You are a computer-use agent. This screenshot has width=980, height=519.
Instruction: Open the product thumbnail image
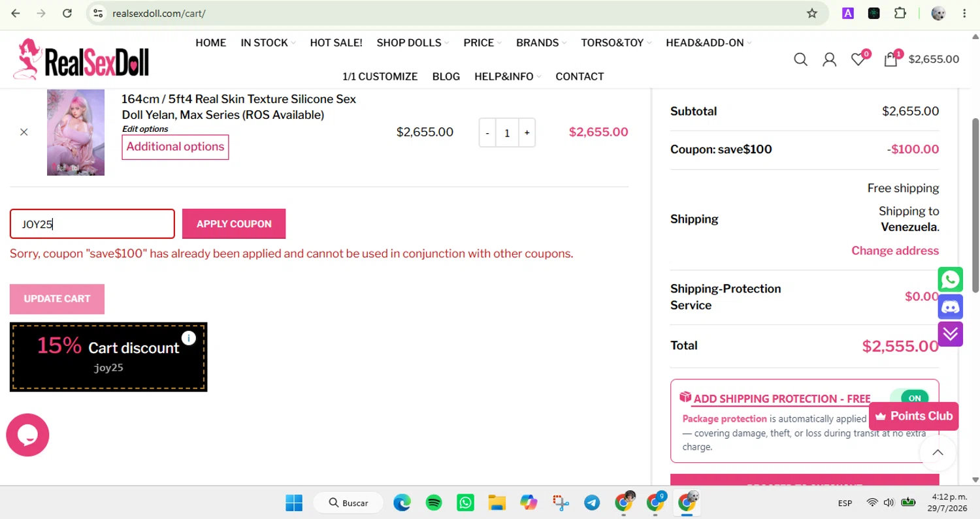click(76, 133)
